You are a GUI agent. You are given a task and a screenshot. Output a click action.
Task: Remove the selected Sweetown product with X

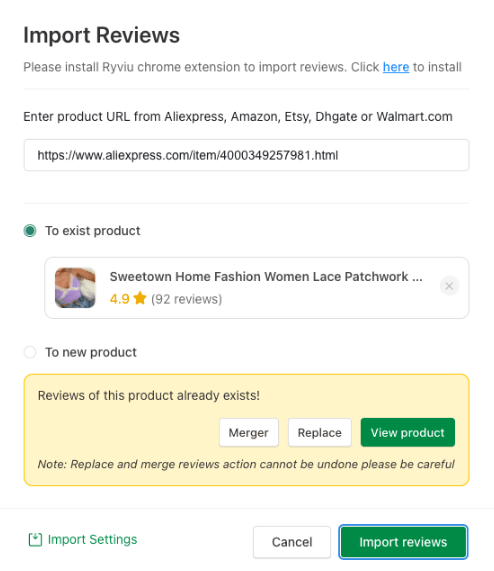[x=449, y=286]
